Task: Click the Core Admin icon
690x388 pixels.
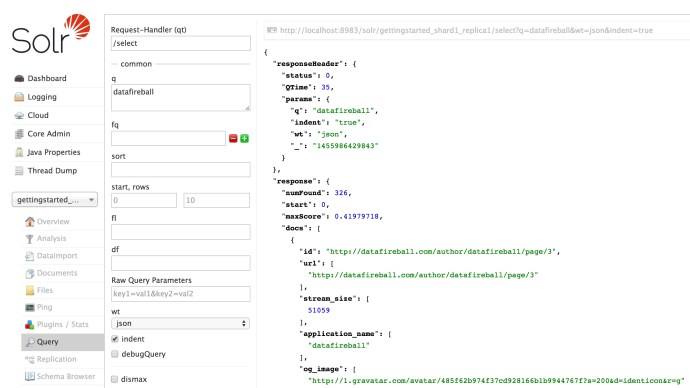Action: click(19, 134)
